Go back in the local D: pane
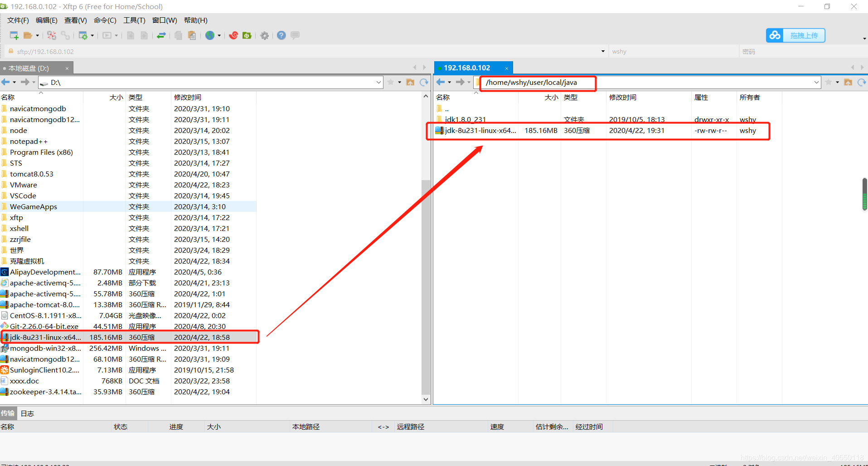This screenshot has height=466, width=868. click(x=5, y=82)
